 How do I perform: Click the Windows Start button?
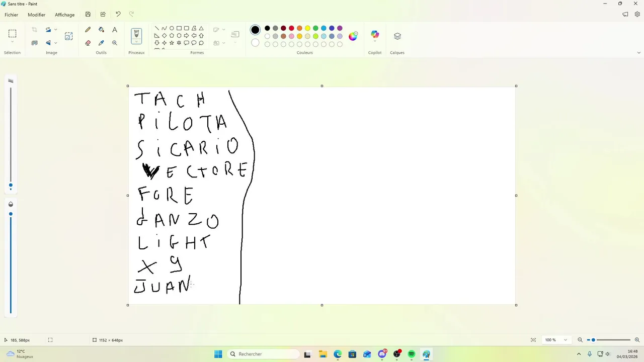click(x=218, y=354)
